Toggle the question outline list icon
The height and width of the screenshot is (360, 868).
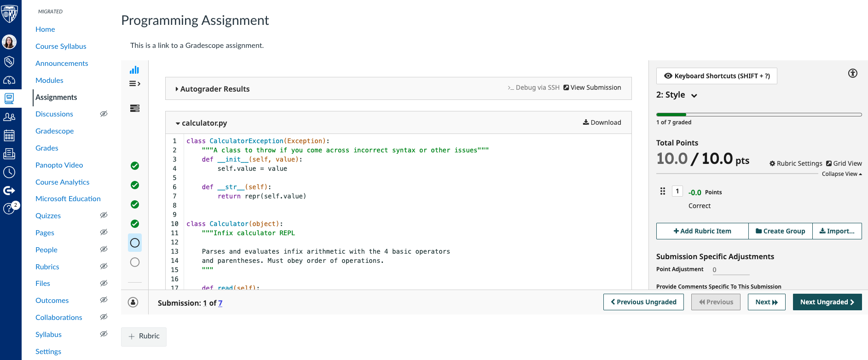134,83
